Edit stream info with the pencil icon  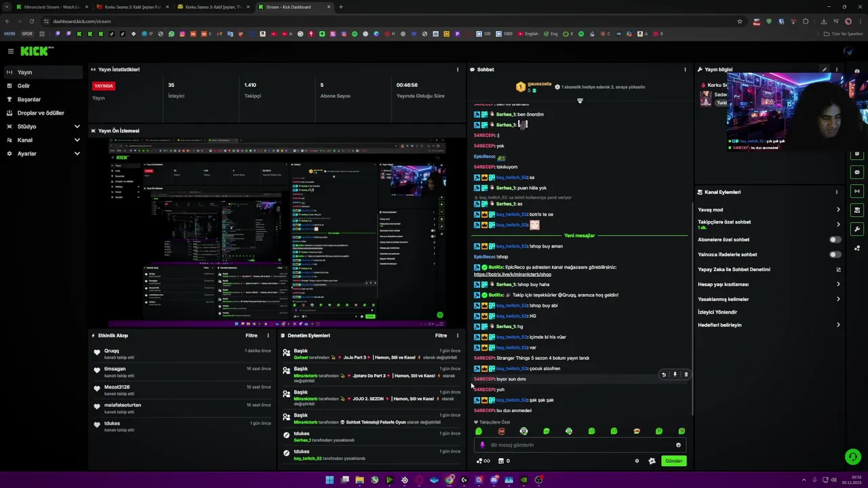[x=825, y=69]
